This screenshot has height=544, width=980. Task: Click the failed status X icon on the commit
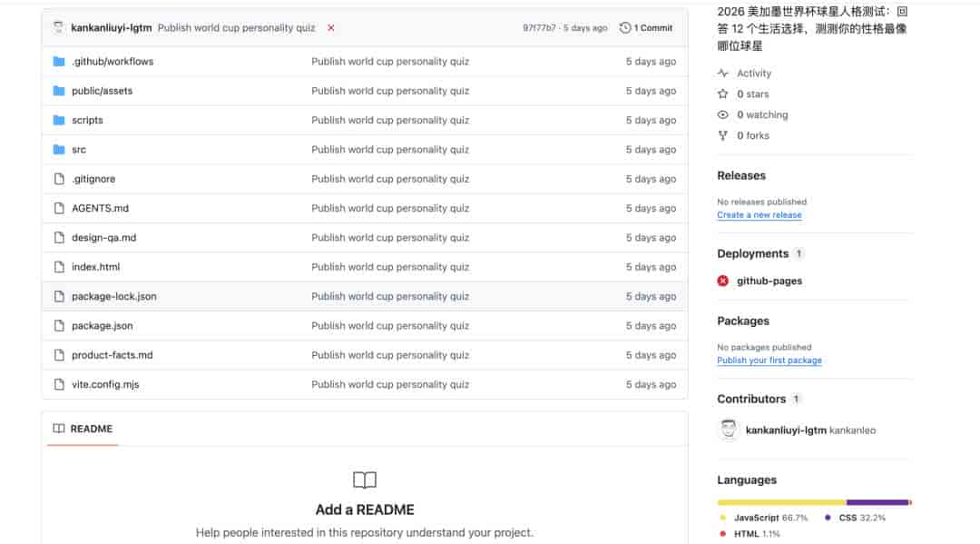tap(330, 27)
